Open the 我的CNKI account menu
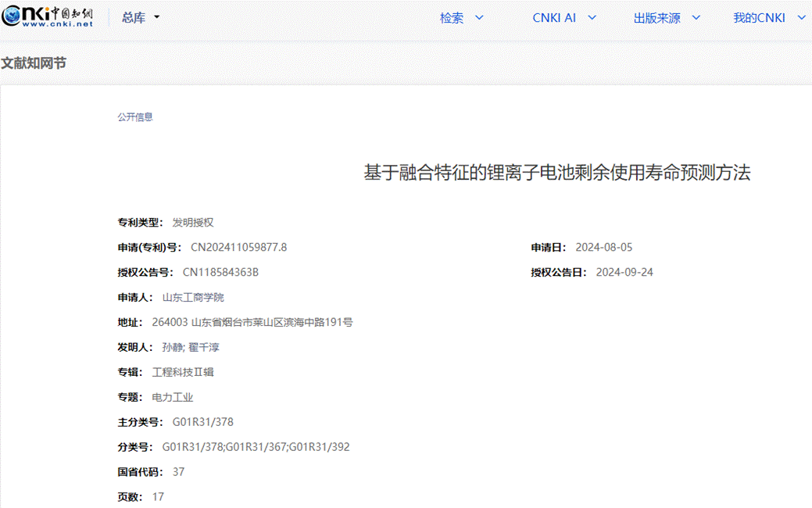Image resolution: width=812 pixels, height=508 pixels. (x=768, y=18)
